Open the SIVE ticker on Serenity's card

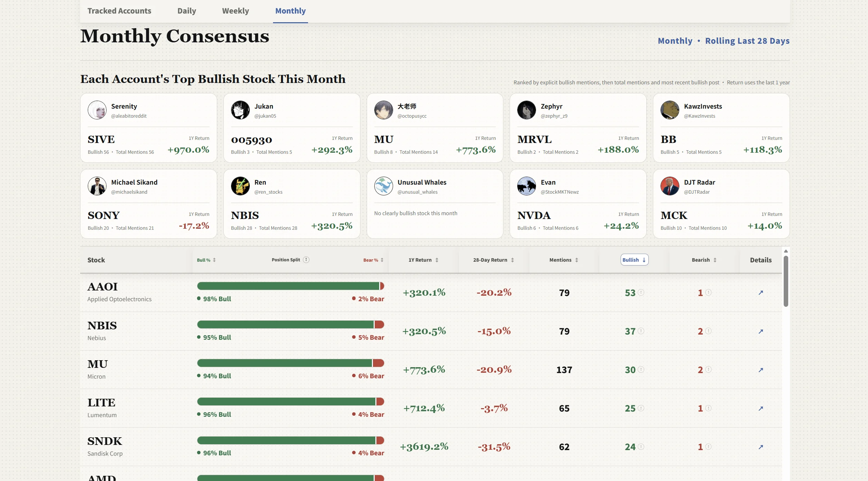[x=101, y=139]
